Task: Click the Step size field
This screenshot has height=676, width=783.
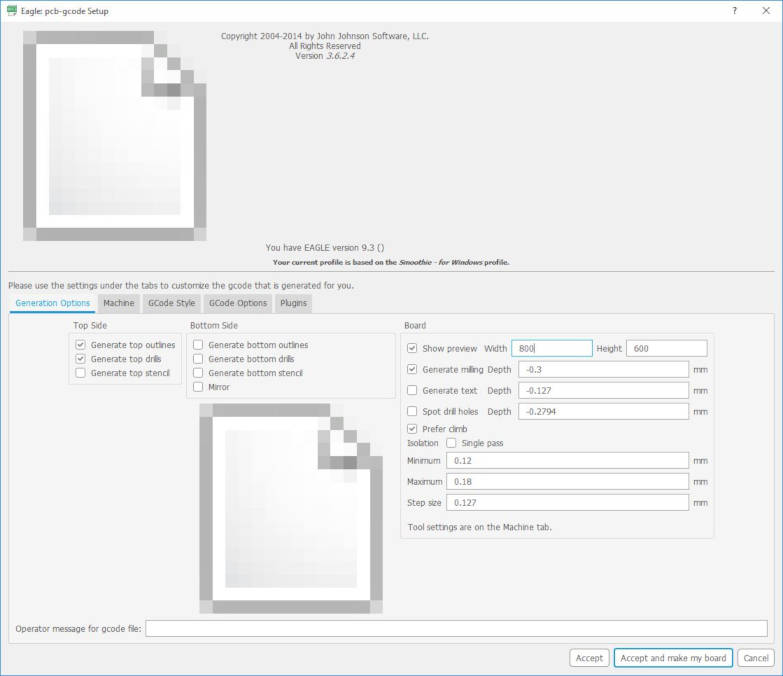Action: 567,502
